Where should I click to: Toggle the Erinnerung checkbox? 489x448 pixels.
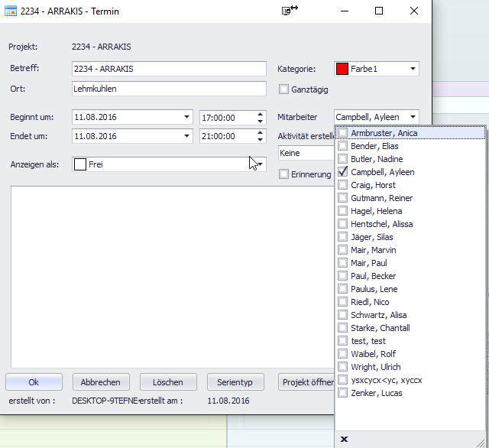pyautogui.click(x=284, y=174)
